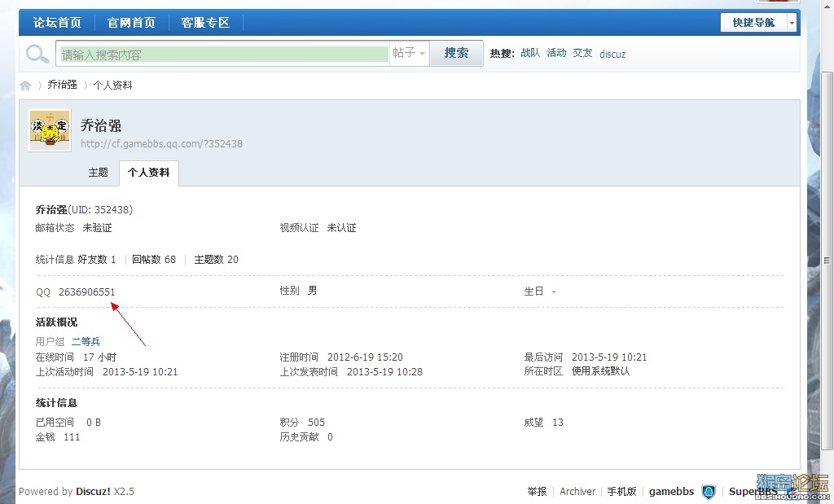The width and height of the screenshot is (834, 504).
Task: Click the 注册时间 2012-6-19 15:20 value
Action: click(365, 357)
